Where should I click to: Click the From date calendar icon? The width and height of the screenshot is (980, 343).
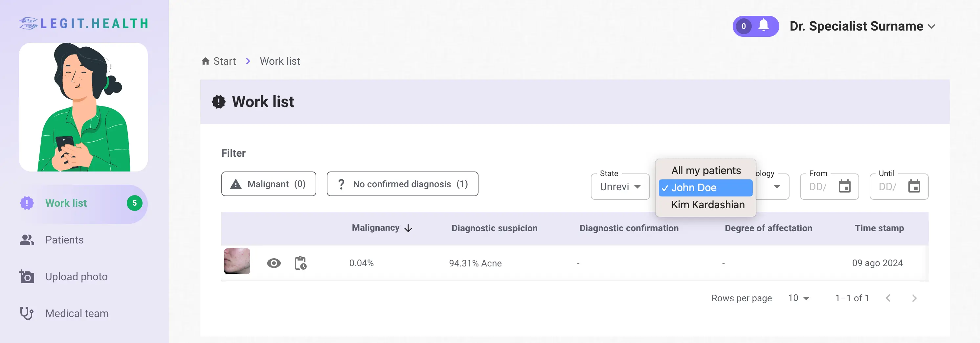point(844,187)
